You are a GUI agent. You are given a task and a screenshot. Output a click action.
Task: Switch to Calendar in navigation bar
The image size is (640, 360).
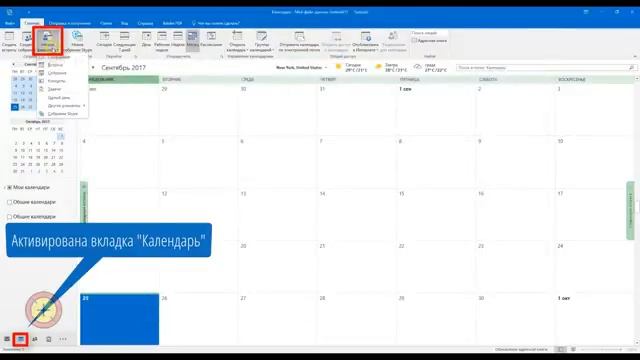click(x=20, y=339)
